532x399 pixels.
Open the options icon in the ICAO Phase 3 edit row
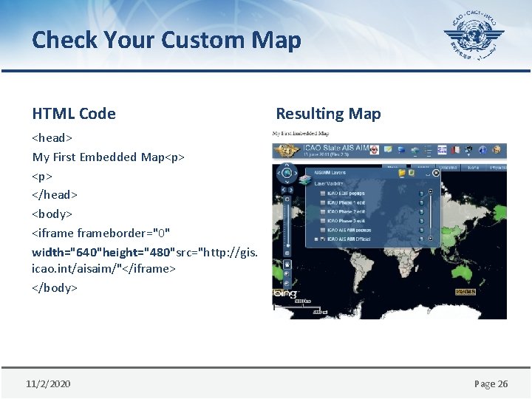click(421, 221)
